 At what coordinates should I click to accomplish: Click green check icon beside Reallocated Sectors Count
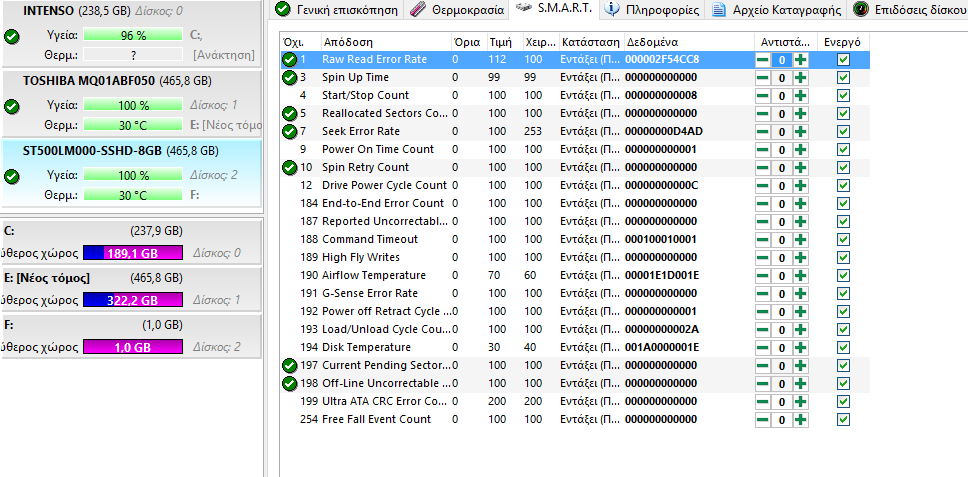click(289, 114)
